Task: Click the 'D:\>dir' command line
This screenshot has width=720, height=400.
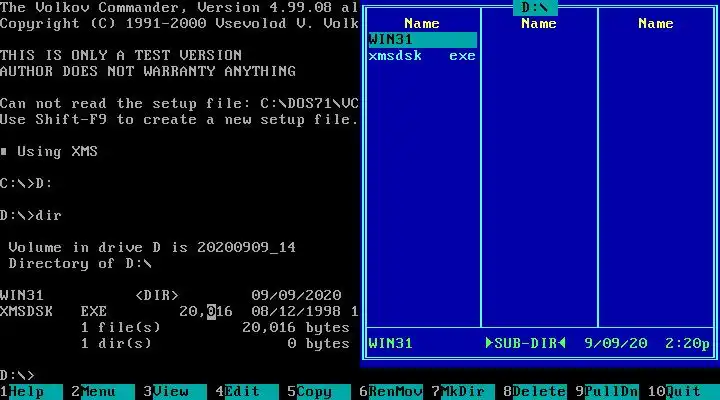Action: click(x=31, y=215)
